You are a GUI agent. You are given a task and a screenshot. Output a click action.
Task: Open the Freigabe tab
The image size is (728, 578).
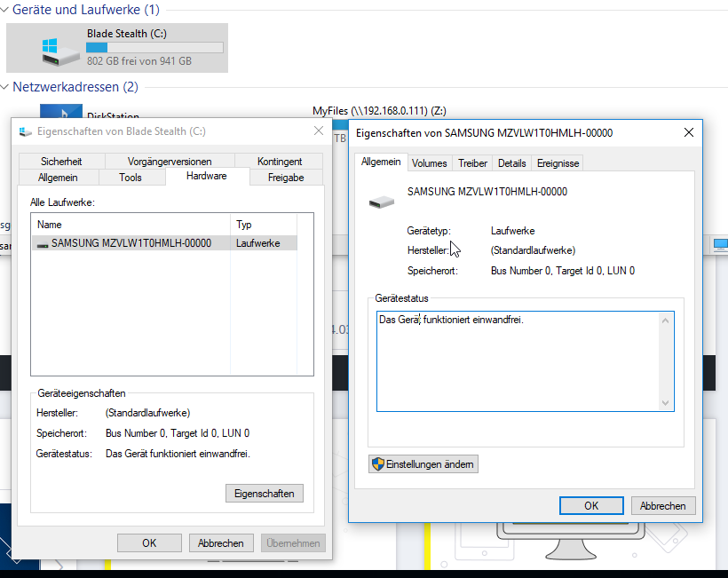(286, 178)
